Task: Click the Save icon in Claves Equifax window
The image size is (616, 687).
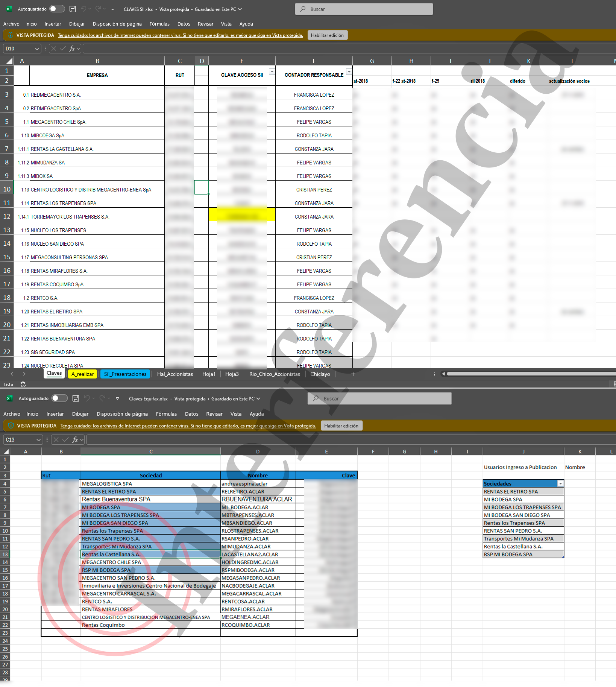Action: pos(76,398)
